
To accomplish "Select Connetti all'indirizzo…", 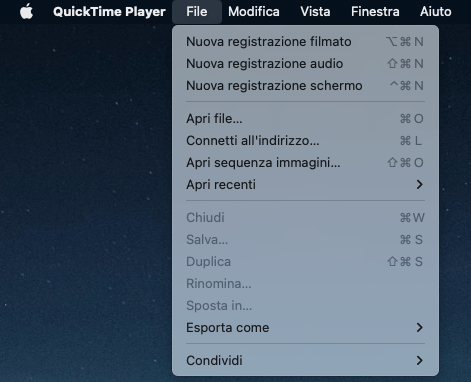I will click(x=305, y=141).
